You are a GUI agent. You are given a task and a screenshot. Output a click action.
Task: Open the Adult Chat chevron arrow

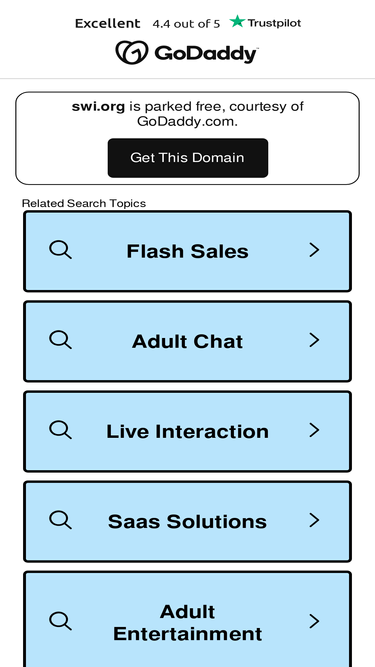314,340
